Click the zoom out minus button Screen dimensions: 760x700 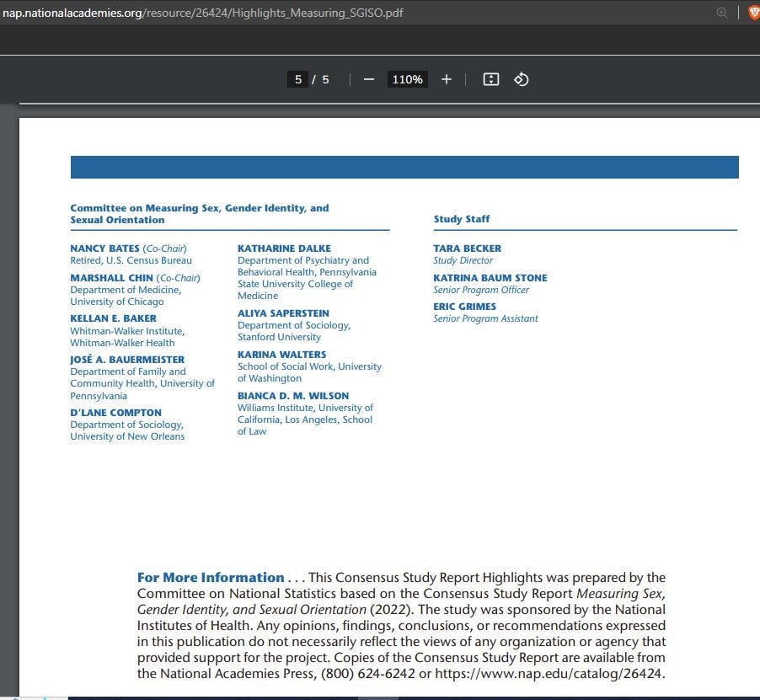pyautogui.click(x=369, y=79)
